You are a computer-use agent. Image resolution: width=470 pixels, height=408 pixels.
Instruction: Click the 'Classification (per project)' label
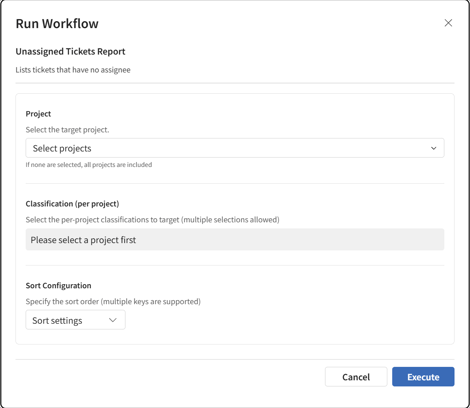72,204
